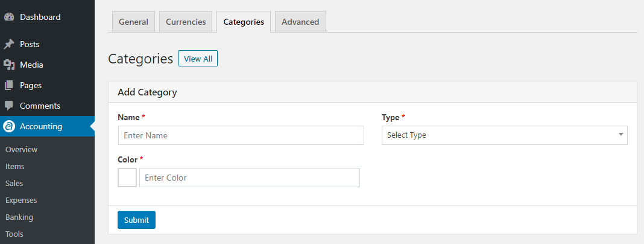Focus the Enter Name field
The width and height of the screenshot is (644, 244).
coord(241,135)
